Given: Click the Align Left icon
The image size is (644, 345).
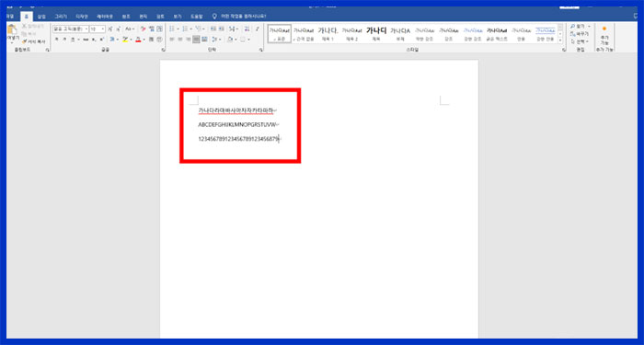Looking at the screenshot, I should (x=172, y=40).
